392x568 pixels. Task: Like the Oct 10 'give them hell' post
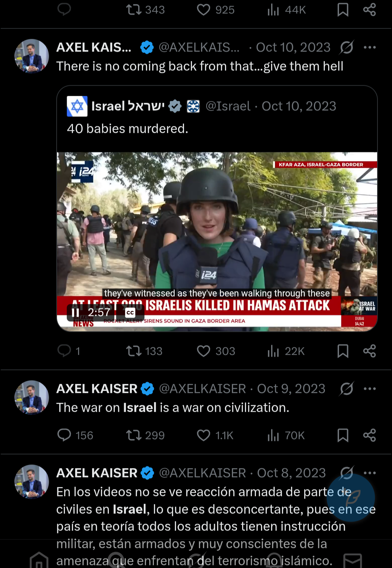[x=204, y=351]
